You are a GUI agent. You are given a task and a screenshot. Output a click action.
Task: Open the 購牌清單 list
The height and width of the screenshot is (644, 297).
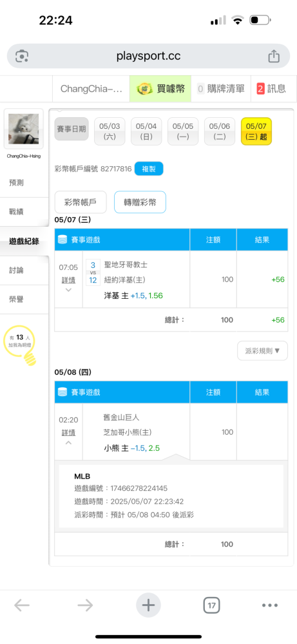[221, 89]
